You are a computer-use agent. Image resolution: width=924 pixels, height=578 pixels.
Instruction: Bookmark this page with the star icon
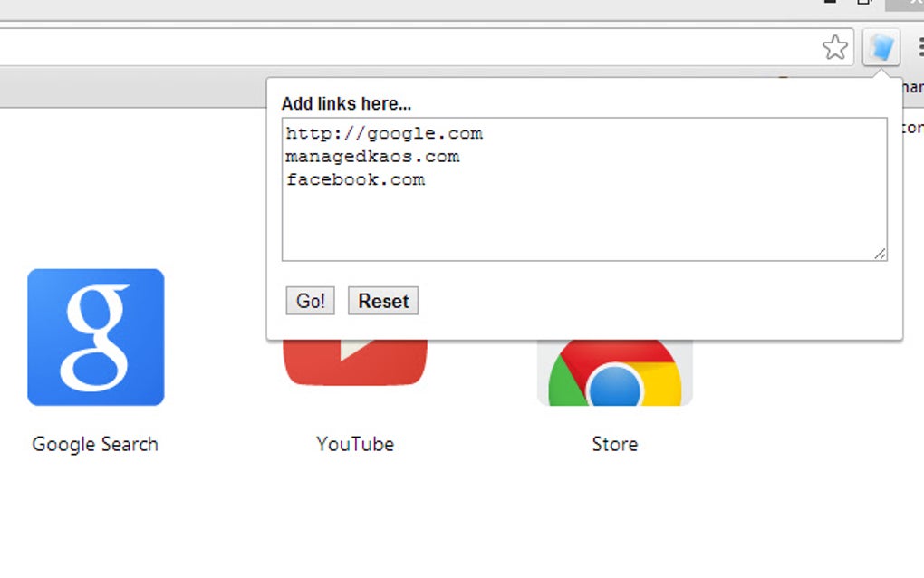tap(835, 47)
